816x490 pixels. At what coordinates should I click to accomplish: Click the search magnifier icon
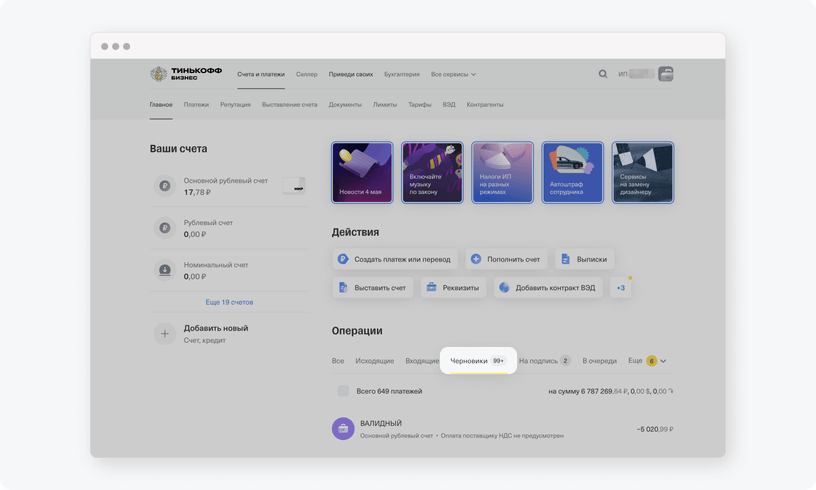point(602,74)
